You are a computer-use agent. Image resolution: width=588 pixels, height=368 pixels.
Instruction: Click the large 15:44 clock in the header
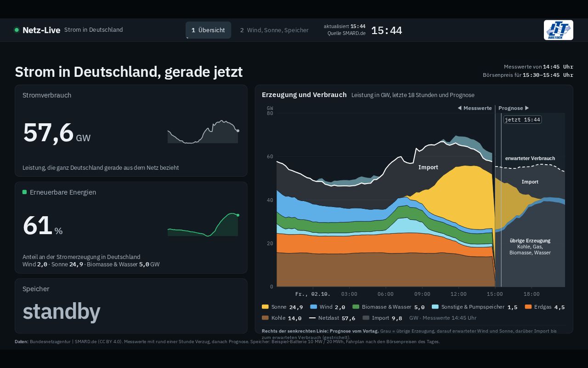click(x=386, y=30)
